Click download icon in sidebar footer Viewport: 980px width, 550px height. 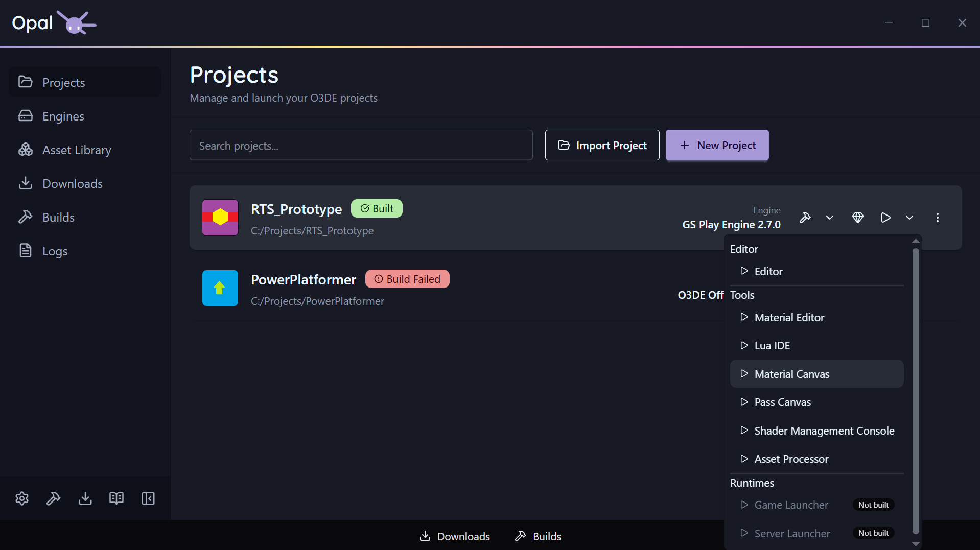pyautogui.click(x=85, y=498)
